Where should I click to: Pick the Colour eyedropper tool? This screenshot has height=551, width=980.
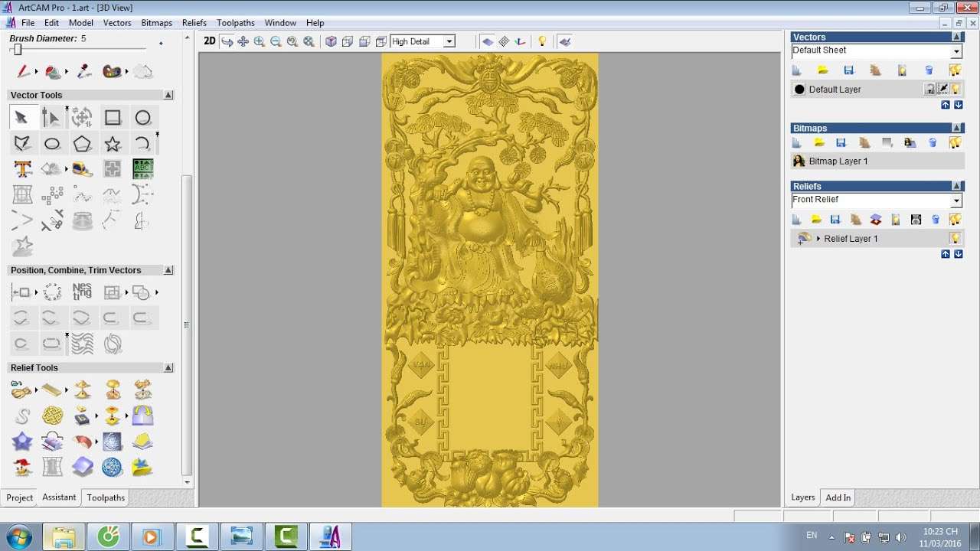pos(84,71)
